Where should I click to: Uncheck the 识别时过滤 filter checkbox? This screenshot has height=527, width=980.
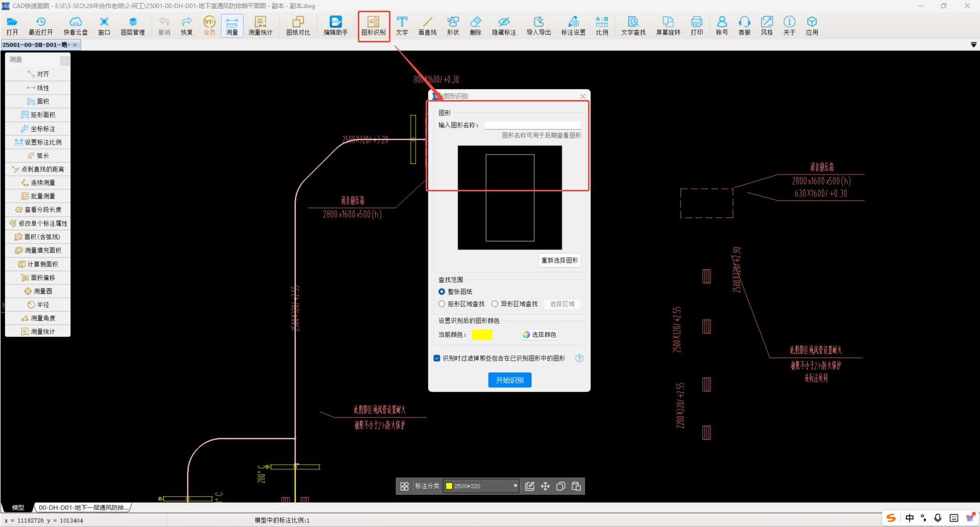pos(437,358)
